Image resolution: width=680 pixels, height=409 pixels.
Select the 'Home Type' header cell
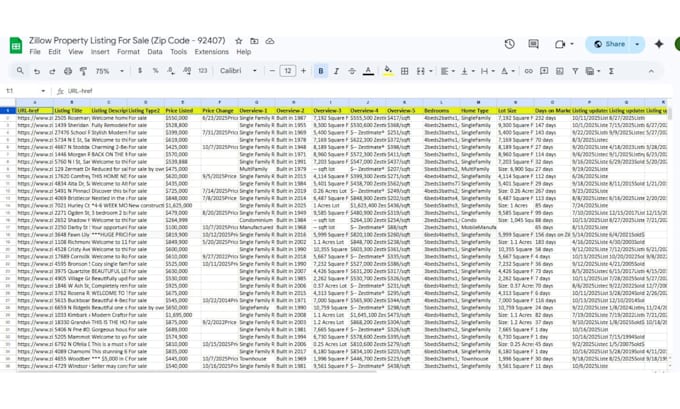coord(478,111)
